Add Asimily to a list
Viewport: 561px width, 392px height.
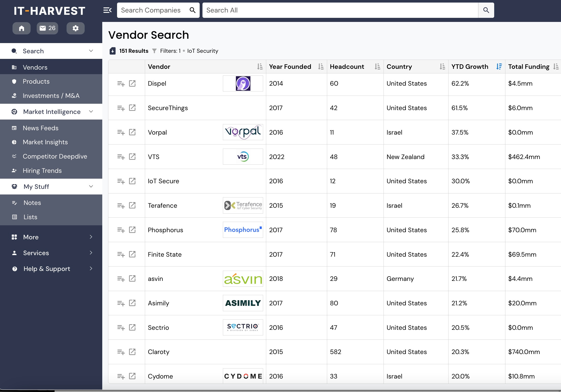(121, 303)
